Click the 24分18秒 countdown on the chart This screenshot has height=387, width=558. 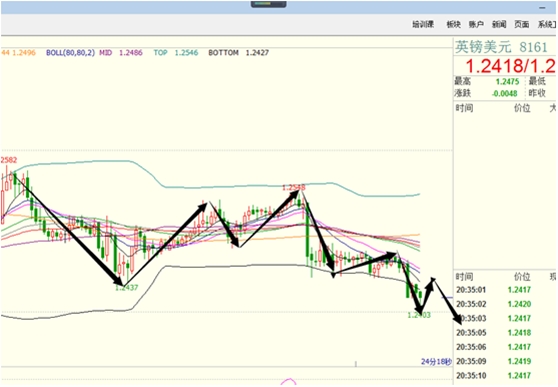pos(436,362)
